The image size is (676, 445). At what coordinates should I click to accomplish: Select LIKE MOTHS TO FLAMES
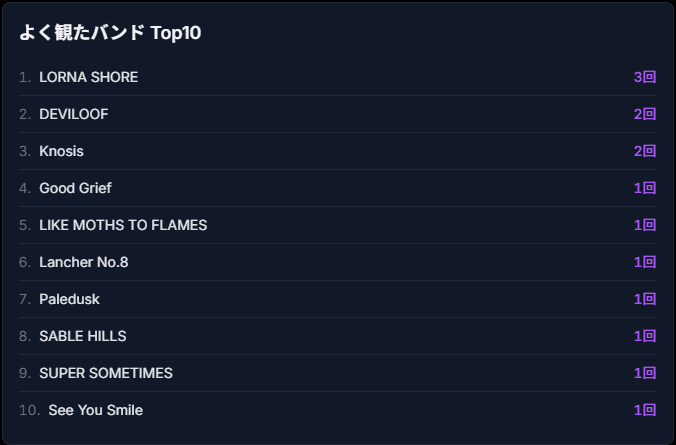coord(123,225)
